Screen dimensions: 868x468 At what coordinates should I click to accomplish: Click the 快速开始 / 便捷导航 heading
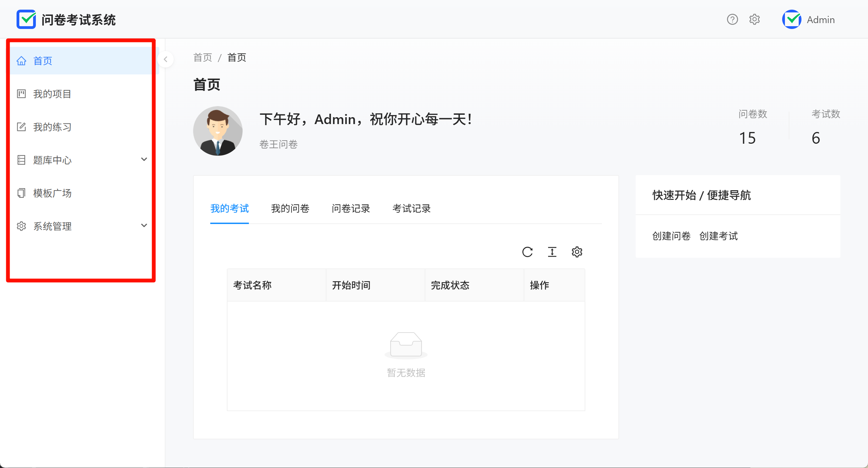point(702,195)
